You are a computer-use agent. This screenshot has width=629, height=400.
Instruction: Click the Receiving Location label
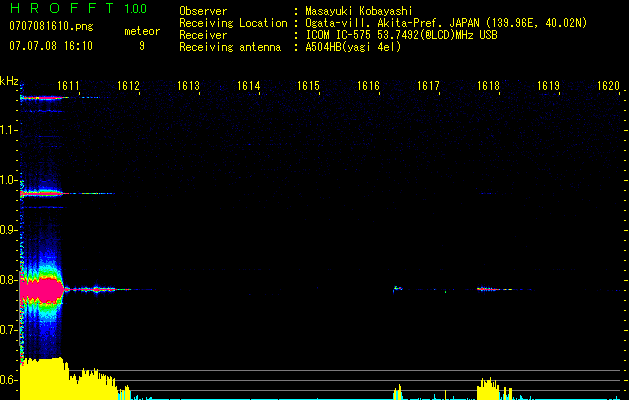click(233, 23)
